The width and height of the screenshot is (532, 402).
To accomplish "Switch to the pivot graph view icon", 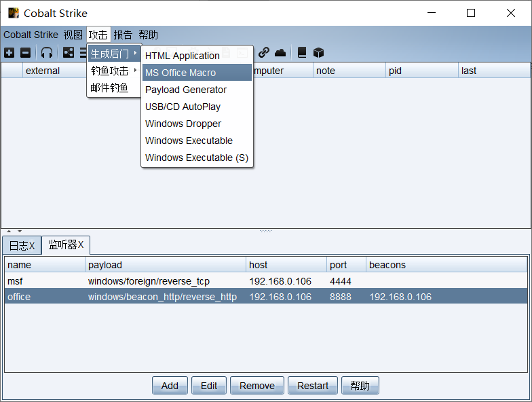I will 69,53.
